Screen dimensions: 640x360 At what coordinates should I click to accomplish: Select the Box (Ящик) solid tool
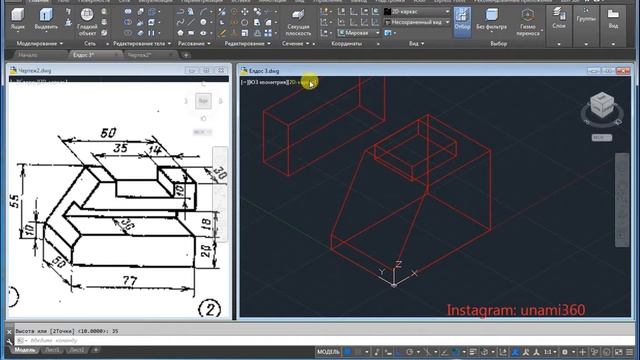(x=17, y=20)
